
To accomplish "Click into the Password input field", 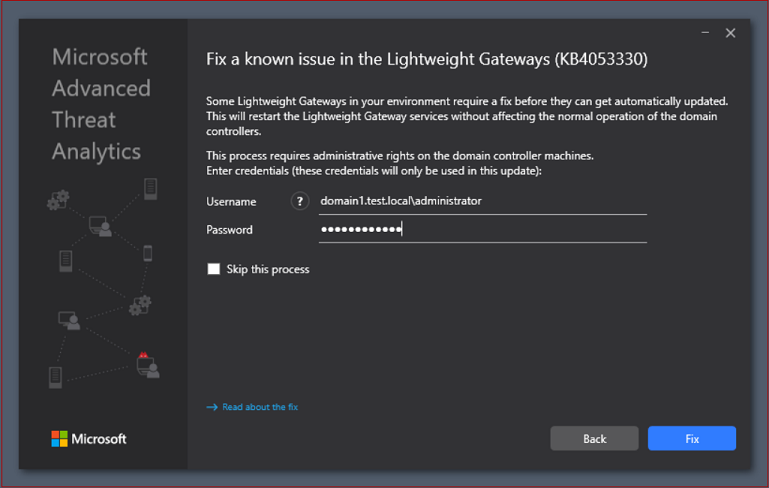I will point(483,229).
